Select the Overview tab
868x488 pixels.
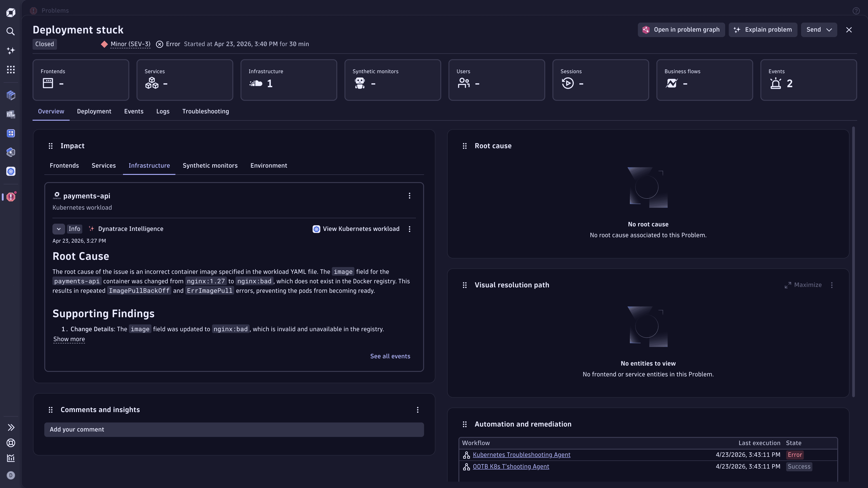51,111
